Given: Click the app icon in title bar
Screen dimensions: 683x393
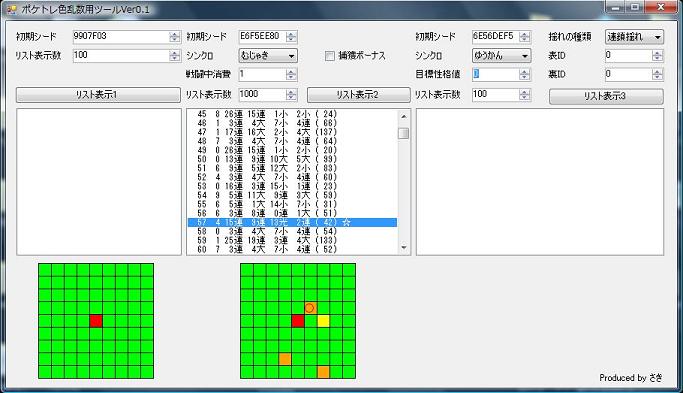Looking at the screenshot, I should point(11,10).
